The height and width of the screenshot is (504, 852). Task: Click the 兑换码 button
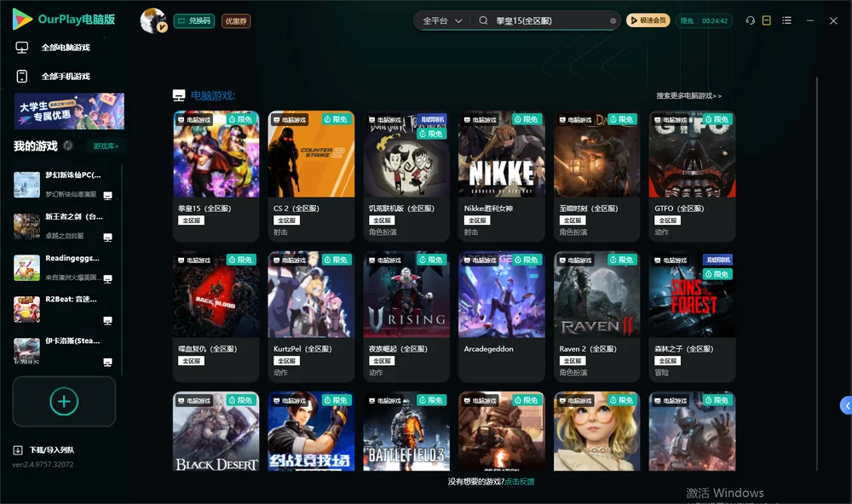(x=194, y=21)
